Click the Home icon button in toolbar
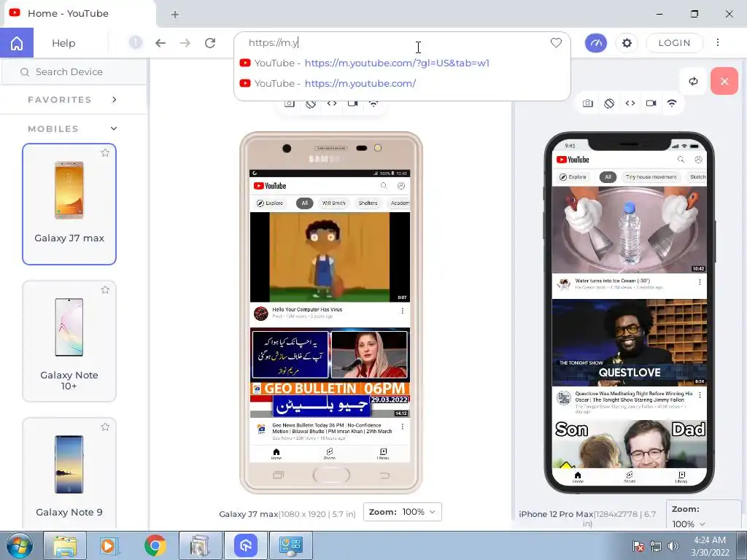This screenshot has height=560, width=747. (x=17, y=43)
